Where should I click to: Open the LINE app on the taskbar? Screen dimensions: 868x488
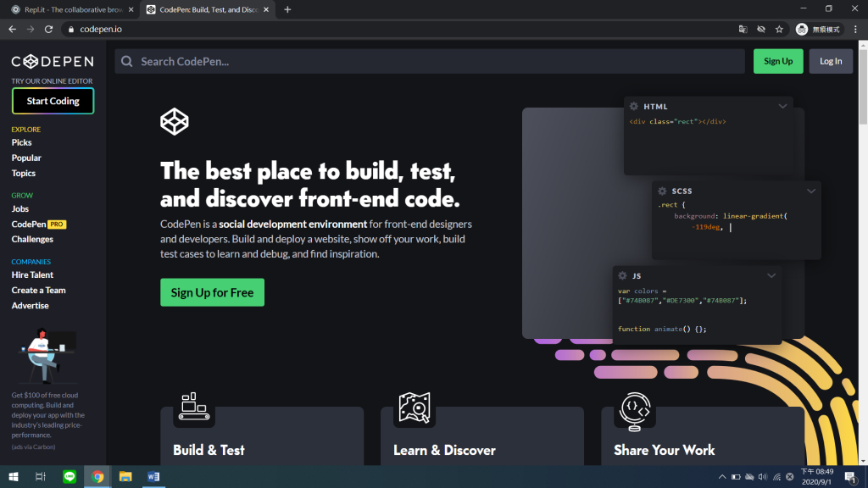pyautogui.click(x=70, y=476)
